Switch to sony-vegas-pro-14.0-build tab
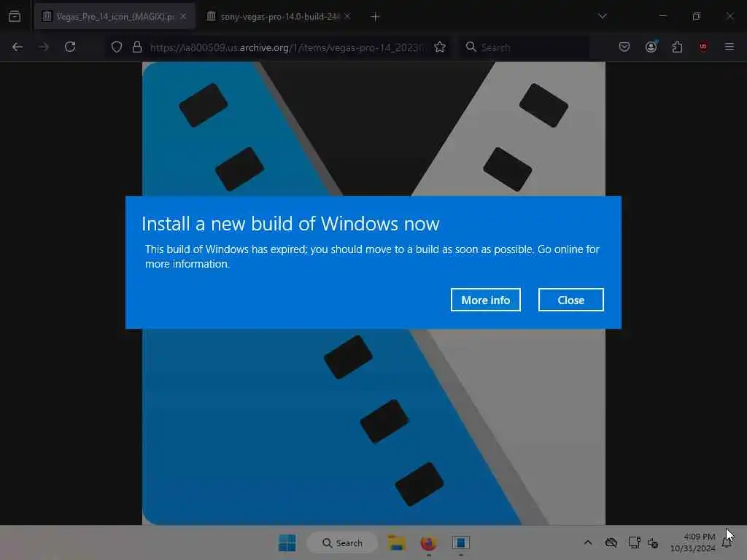This screenshot has height=560, width=747. (280, 17)
